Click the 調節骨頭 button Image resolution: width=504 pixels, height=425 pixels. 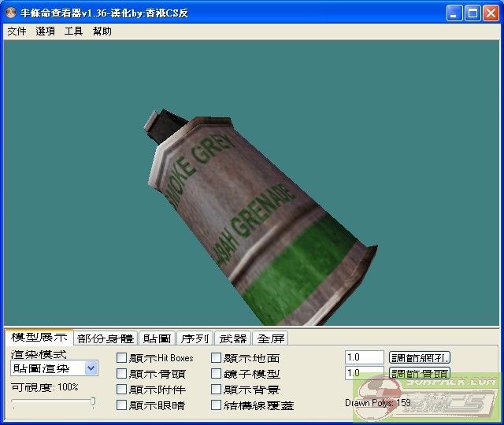(420, 373)
